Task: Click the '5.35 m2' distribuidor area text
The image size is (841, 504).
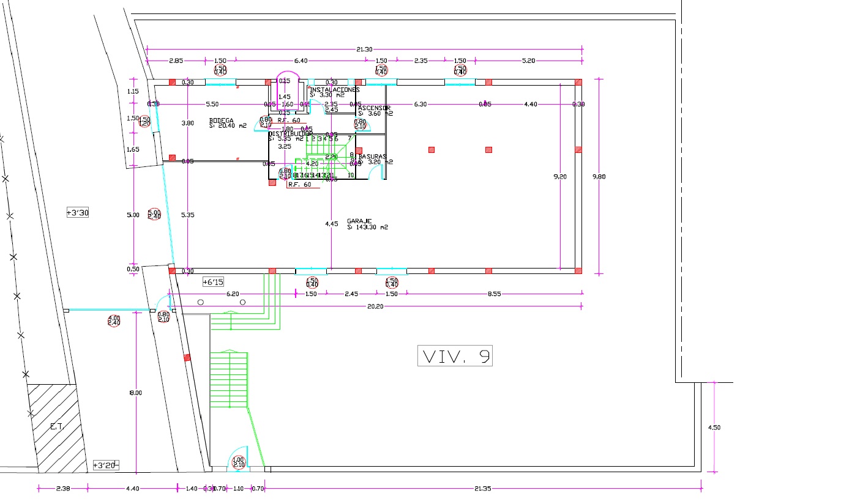Action: (x=290, y=139)
